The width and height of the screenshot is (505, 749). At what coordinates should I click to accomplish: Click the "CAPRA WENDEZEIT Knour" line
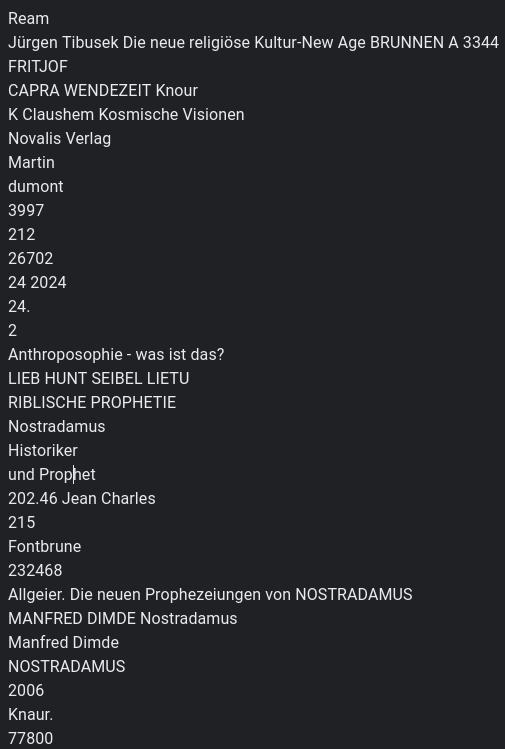pyautogui.click(x=103, y=90)
